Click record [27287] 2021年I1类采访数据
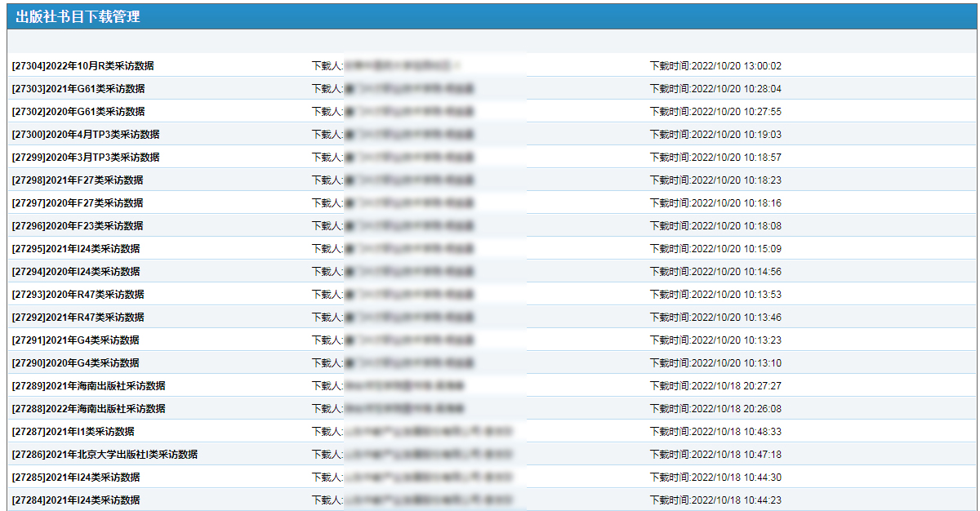The height and width of the screenshot is (511, 980). 73,432
